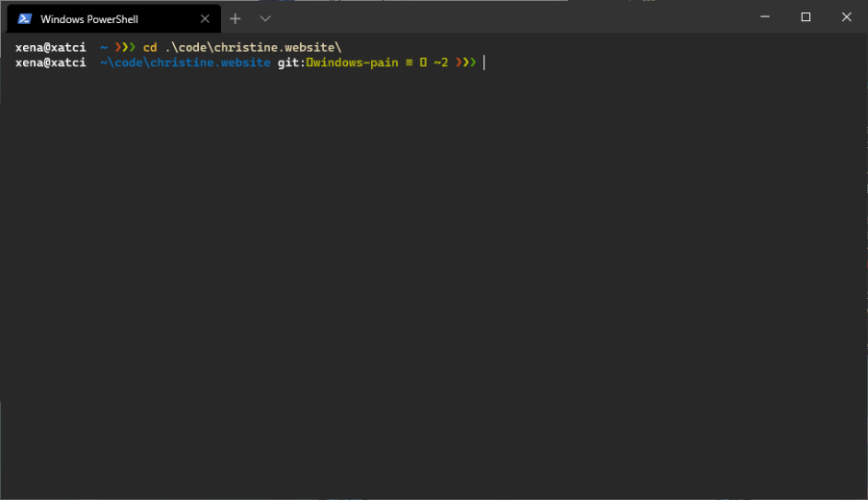Maximize the terminal window

click(x=806, y=17)
